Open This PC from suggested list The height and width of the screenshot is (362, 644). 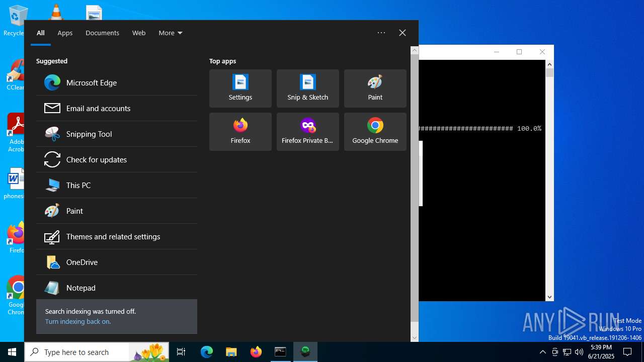[117, 186]
